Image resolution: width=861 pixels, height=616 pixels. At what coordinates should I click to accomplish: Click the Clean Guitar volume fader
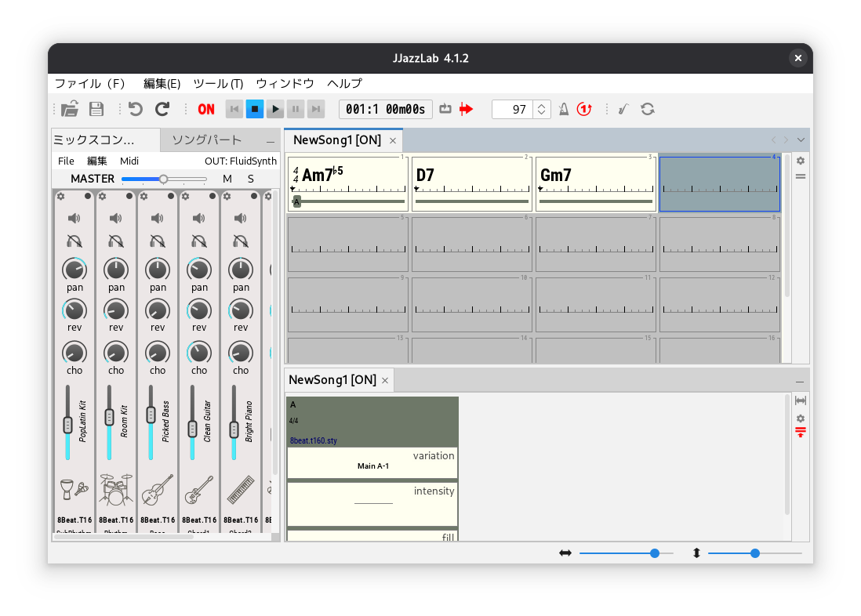[192, 422]
